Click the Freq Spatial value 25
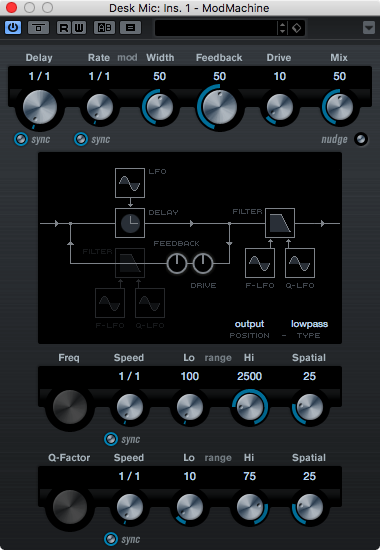 click(309, 376)
